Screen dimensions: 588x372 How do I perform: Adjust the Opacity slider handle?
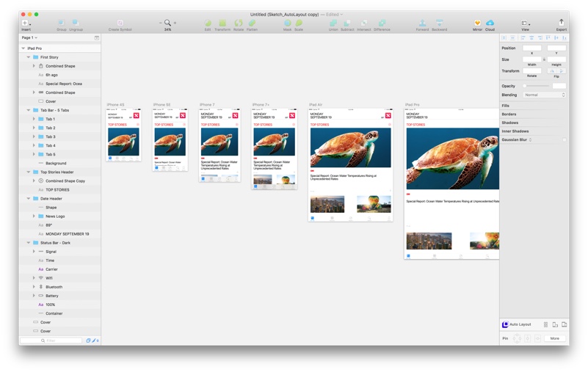525,86
